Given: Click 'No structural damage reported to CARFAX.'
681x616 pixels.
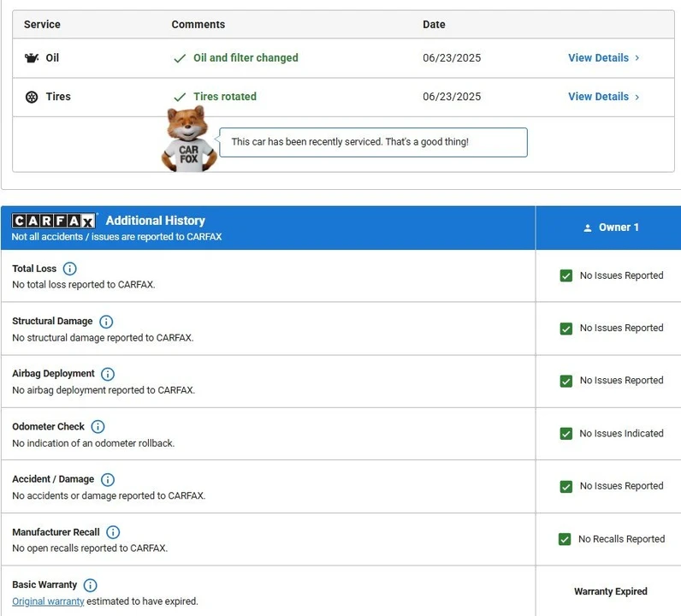Looking at the screenshot, I should 103,338.
